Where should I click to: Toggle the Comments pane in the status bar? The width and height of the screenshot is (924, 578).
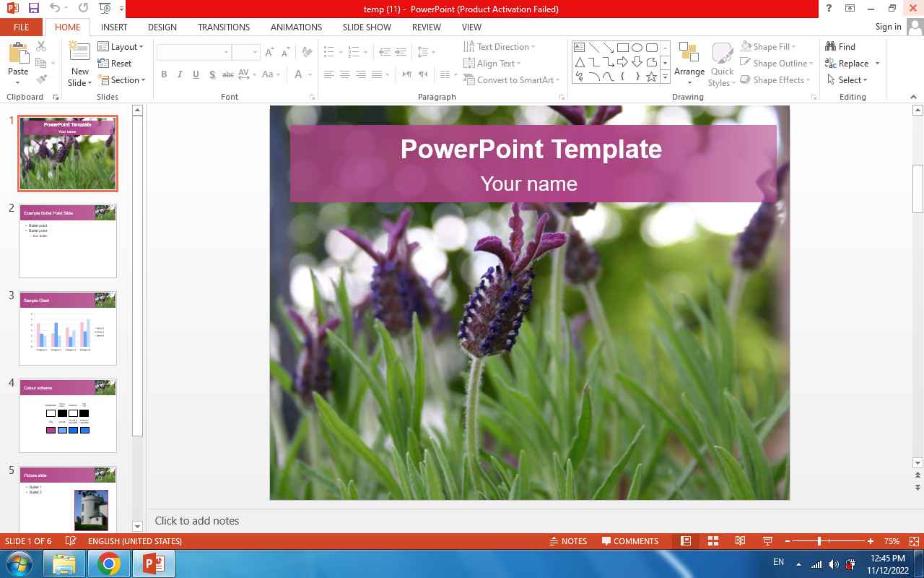pyautogui.click(x=630, y=541)
